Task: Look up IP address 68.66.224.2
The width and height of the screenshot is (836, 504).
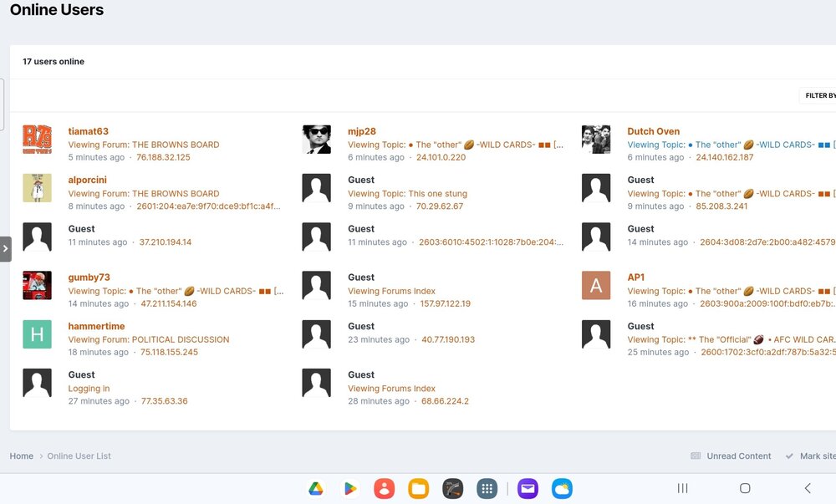Action: click(446, 401)
